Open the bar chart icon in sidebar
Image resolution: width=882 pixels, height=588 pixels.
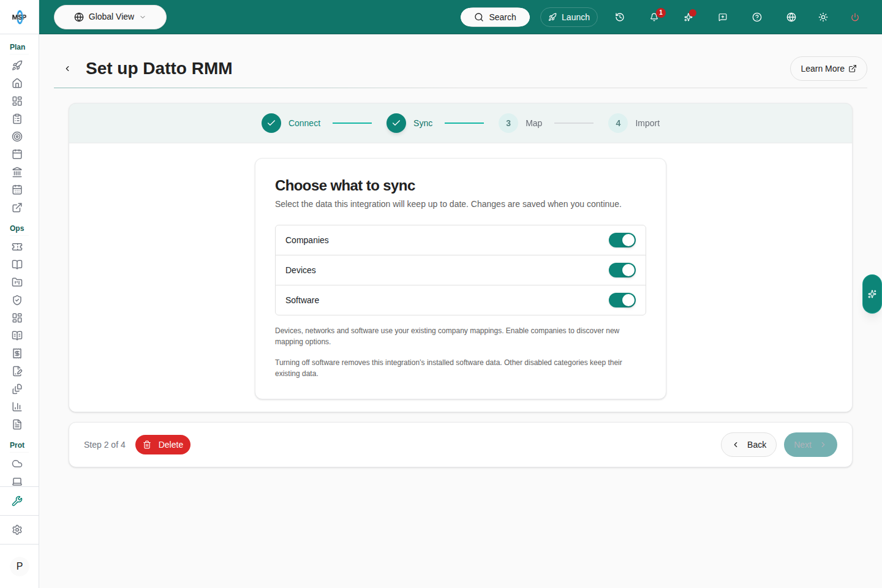[17, 407]
